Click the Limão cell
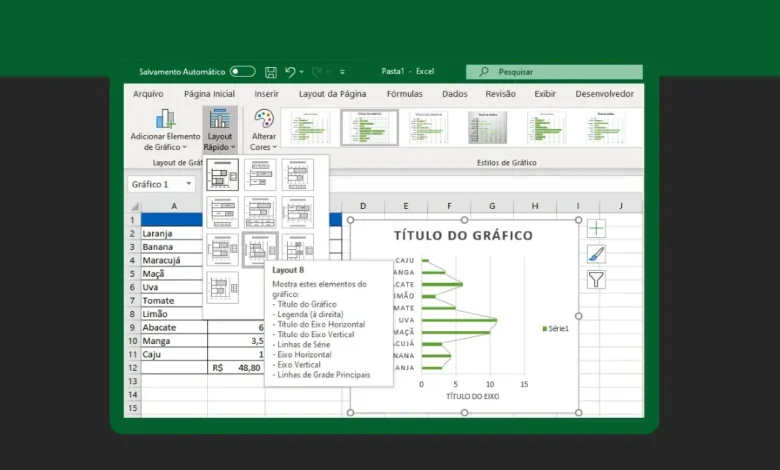The height and width of the screenshot is (470, 780). pos(174,314)
